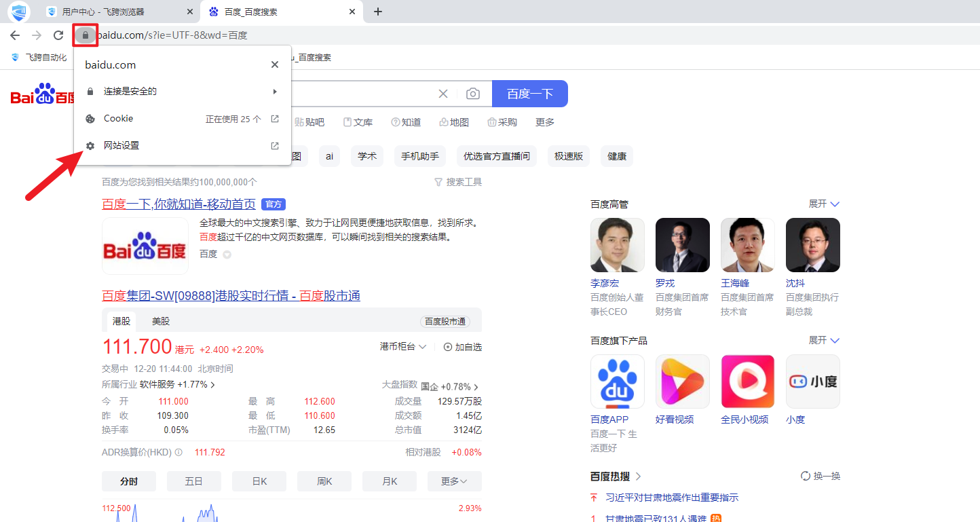
Task: Select the 极速版 suggestion chip
Action: tap(569, 156)
